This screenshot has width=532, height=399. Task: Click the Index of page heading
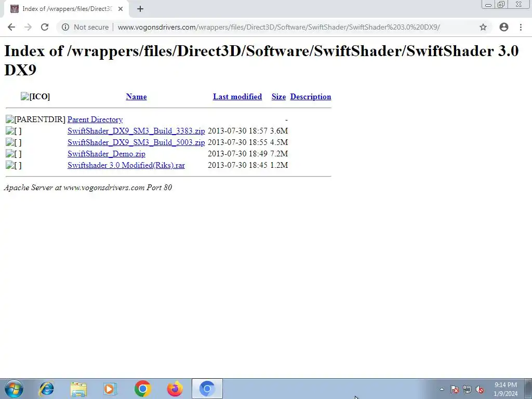[x=261, y=60]
